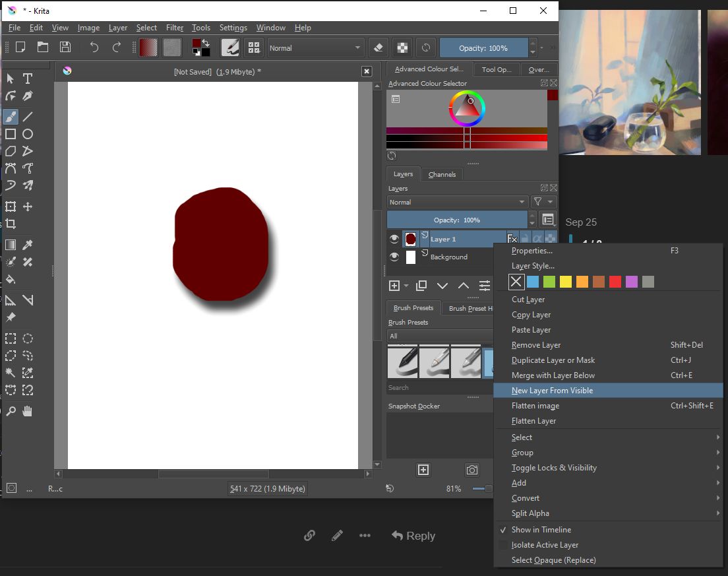Toggle Show in Timeline option
Screen dimensions: 728x576
541,530
